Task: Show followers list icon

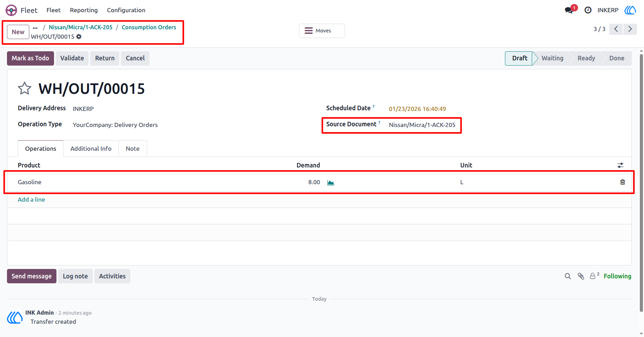Action: point(595,276)
